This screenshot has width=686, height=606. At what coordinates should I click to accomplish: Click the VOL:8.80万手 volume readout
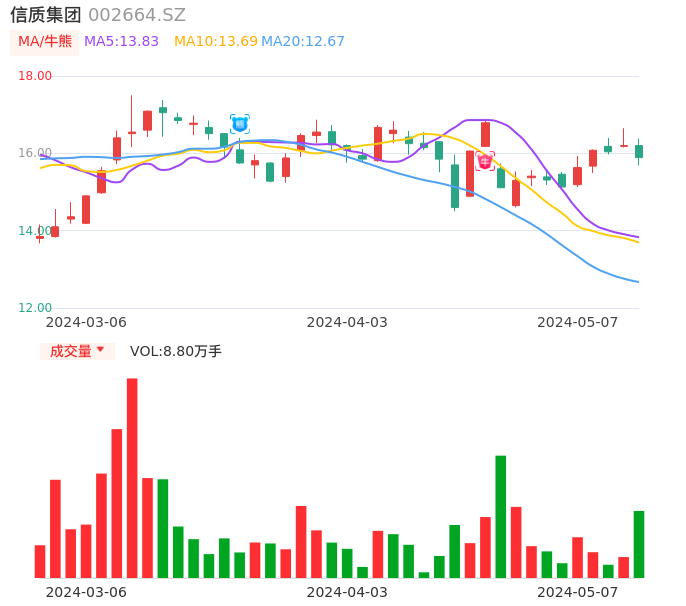click(176, 351)
